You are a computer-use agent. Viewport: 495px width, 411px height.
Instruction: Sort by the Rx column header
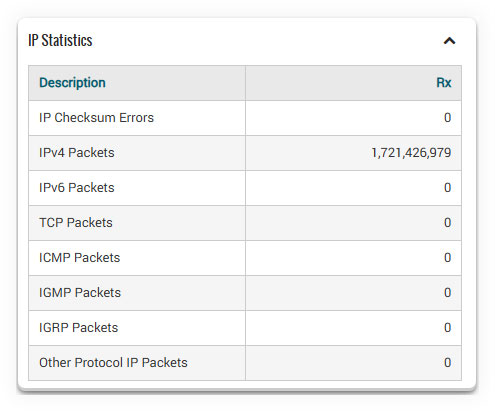pyautogui.click(x=444, y=83)
